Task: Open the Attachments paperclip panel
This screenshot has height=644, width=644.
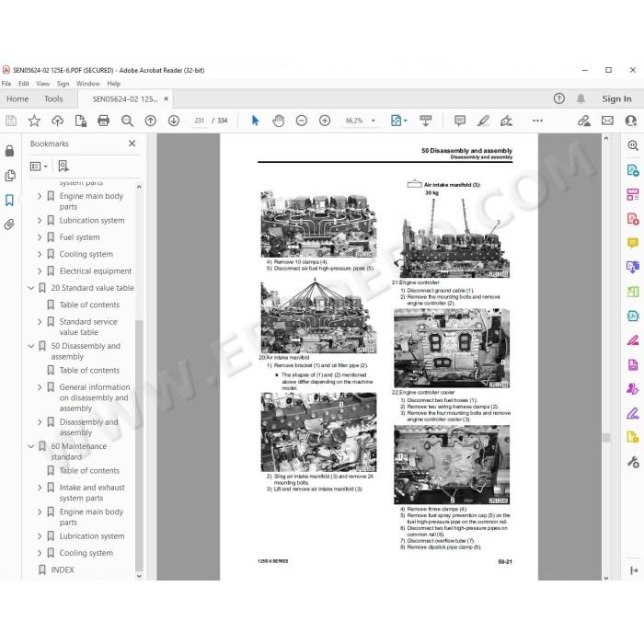Action: point(9,224)
